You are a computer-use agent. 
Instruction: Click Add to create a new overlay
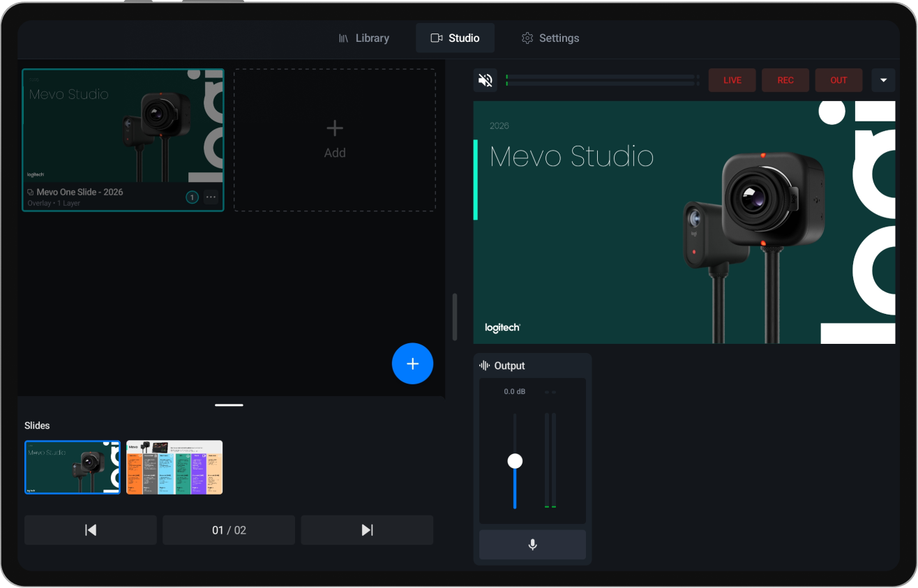(x=335, y=140)
